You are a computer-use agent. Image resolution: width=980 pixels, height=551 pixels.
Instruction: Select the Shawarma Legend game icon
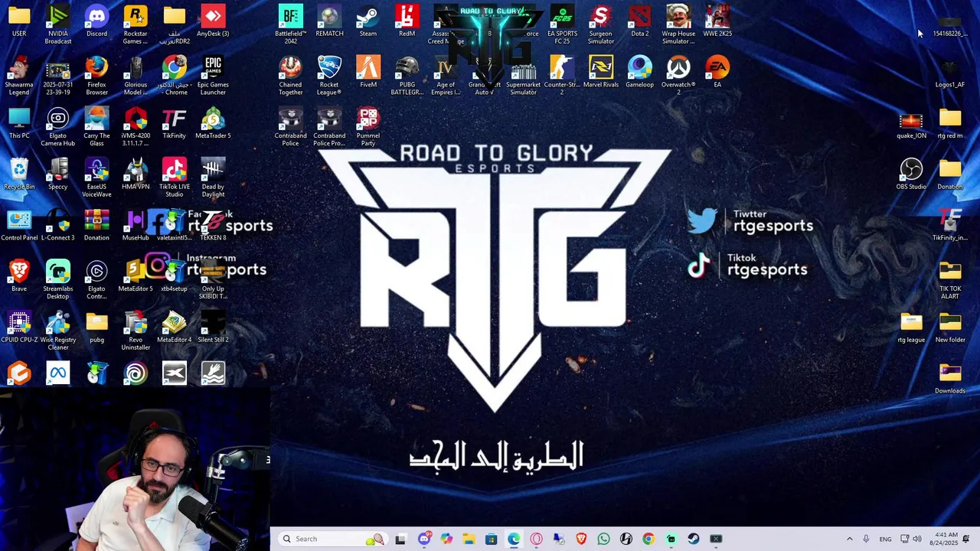(19, 75)
